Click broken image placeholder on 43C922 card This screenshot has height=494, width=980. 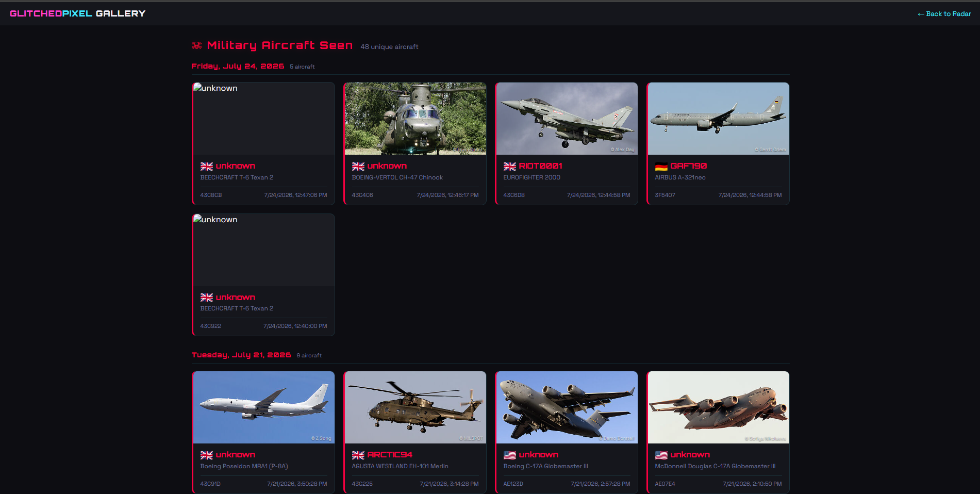(x=264, y=250)
